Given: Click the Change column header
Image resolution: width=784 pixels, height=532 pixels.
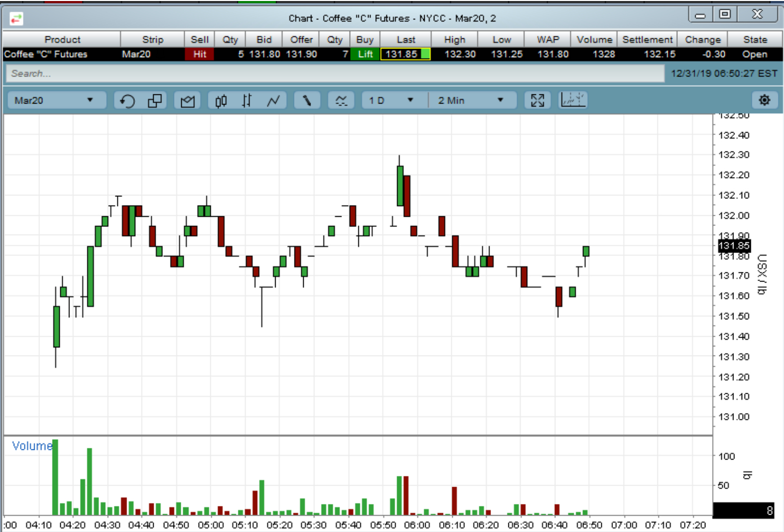Looking at the screenshot, I should point(703,39).
